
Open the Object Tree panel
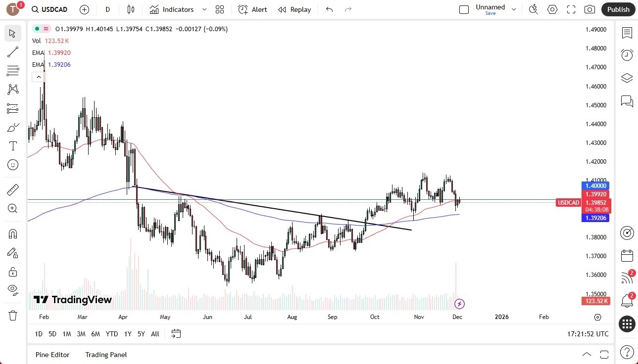(627, 78)
